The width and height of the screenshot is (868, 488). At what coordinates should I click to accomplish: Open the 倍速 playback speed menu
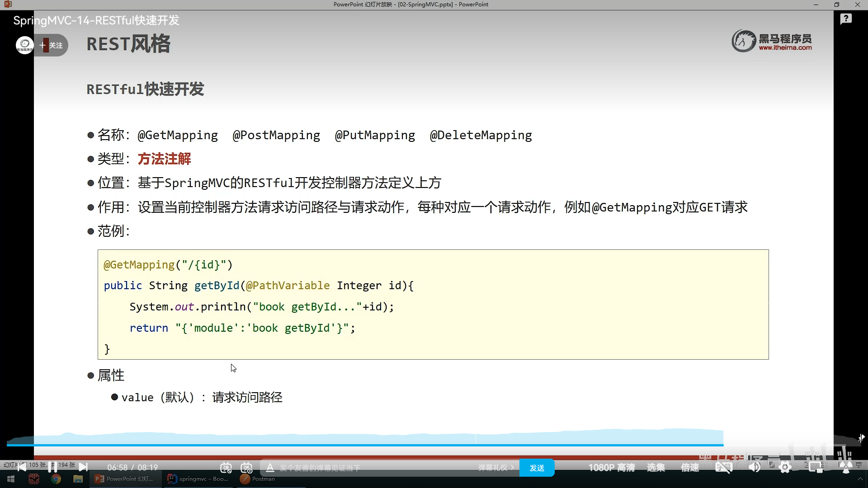click(x=690, y=468)
